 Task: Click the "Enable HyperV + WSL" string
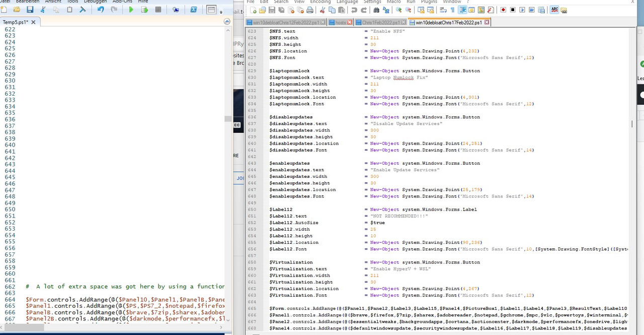(400, 269)
